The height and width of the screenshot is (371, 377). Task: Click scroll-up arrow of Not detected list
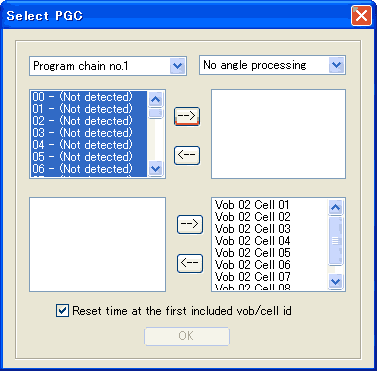pos(156,99)
